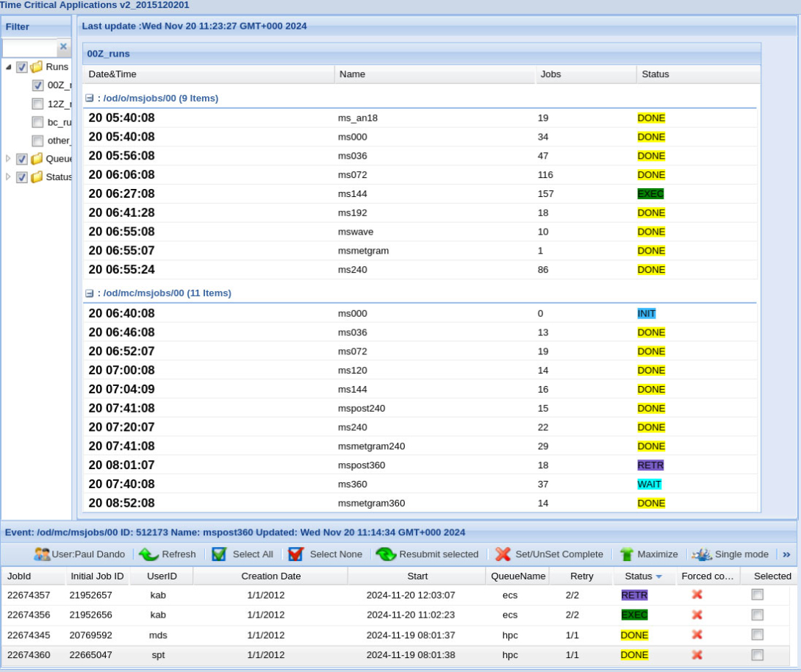Click the Resubmit selected button label
The width and height of the screenshot is (801, 672).
[439, 554]
